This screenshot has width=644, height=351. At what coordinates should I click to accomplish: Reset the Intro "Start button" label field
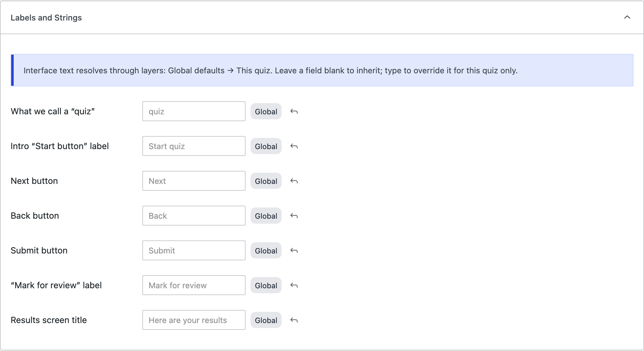click(x=294, y=146)
